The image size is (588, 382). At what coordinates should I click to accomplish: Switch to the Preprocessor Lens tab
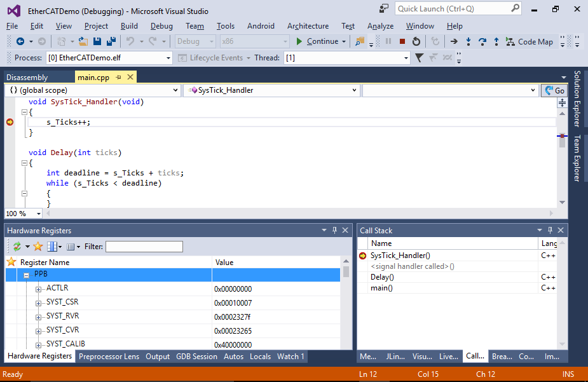click(109, 357)
